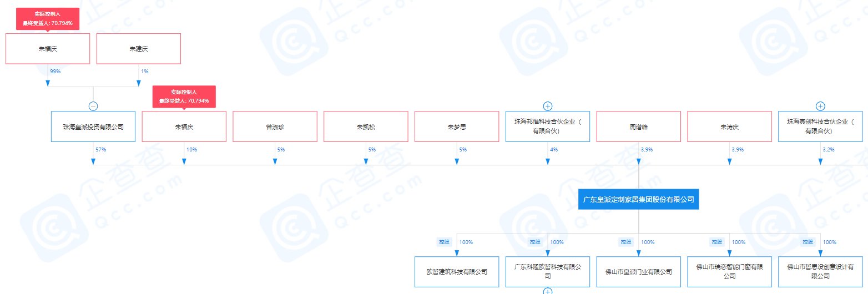Click the 控股 tag above 欧哲建筑科技有限公司
This screenshot has height=294, width=868.
click(444, 242)
